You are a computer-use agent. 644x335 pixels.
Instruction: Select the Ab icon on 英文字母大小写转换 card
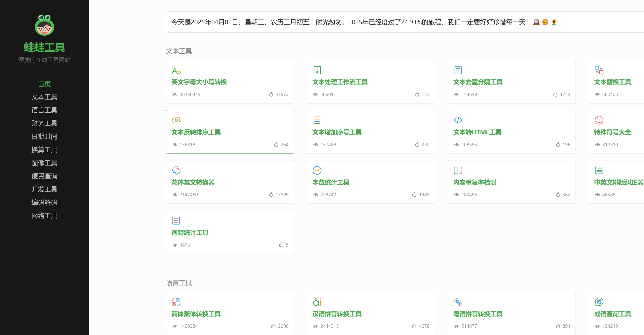(x=176, y=71)
